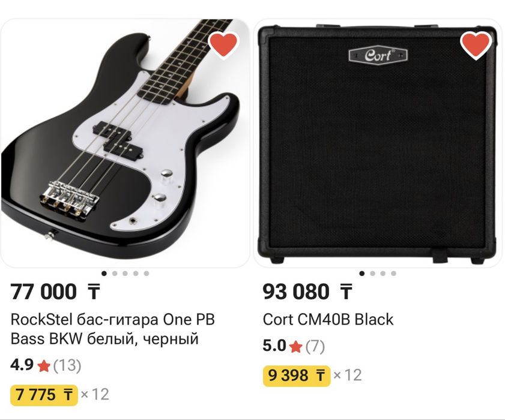This screenshot has height=420, width=505.
Task: Open the RockStel бас-гитара One PB Bass title
Action: coord(113,329)
